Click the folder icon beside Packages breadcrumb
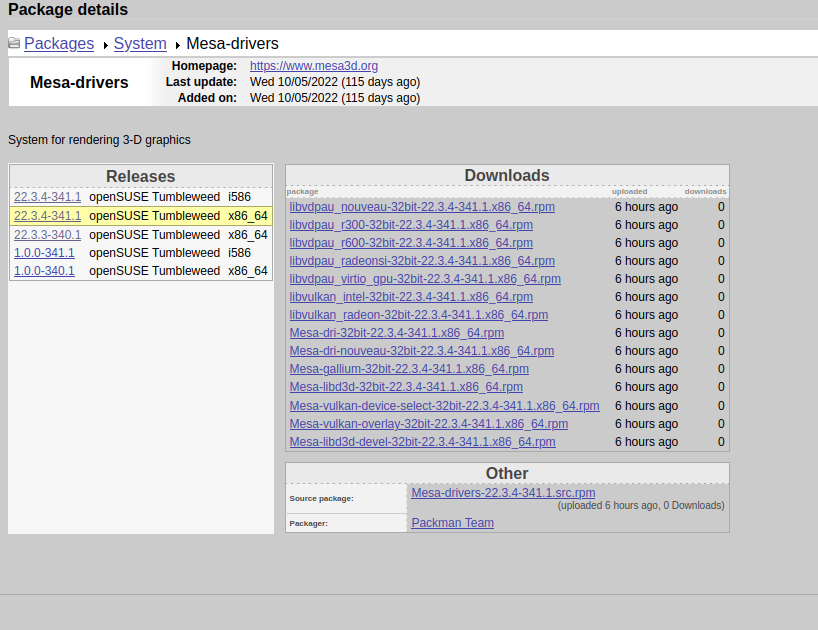818x630 pixels. [x=14, y=44]
